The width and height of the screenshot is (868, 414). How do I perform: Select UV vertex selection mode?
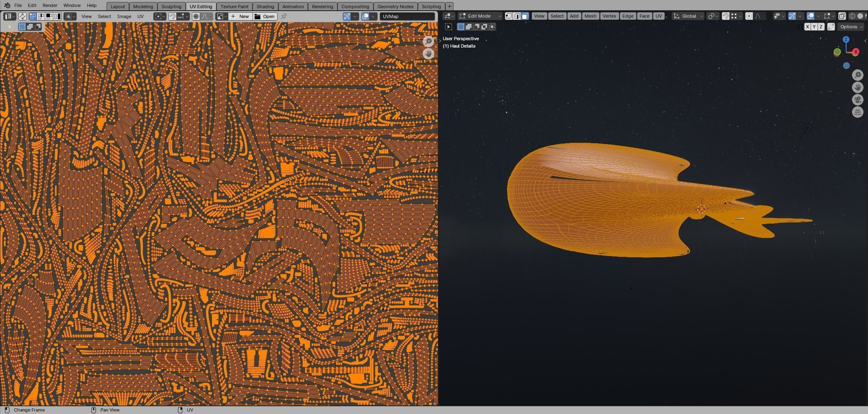point(32,16)
